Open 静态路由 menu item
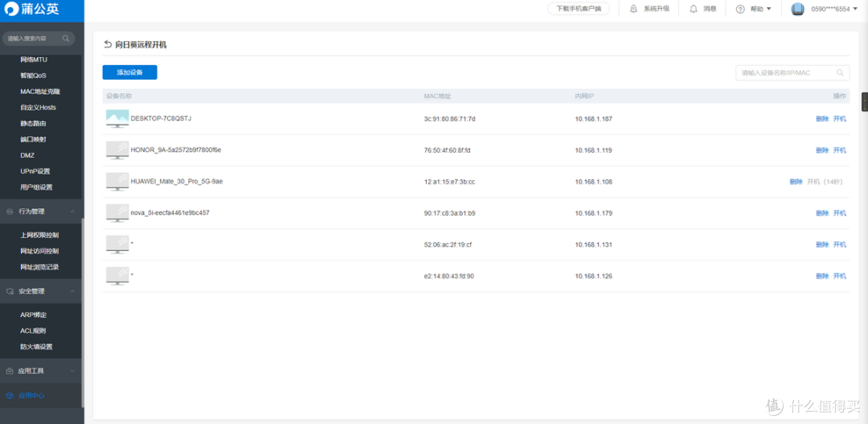The image size is (868, 424). pyautogui.click(x=33, y=123)
